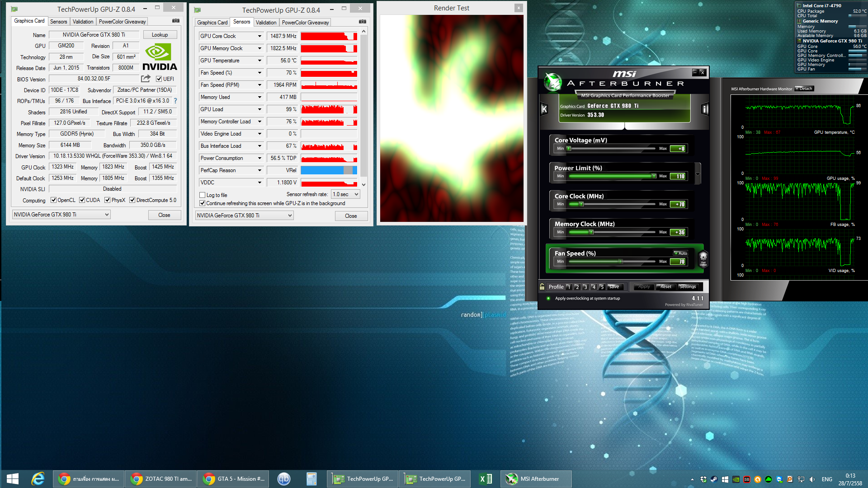
Task: Click the BIOS share export icon
Action: (x=146, y=79)
